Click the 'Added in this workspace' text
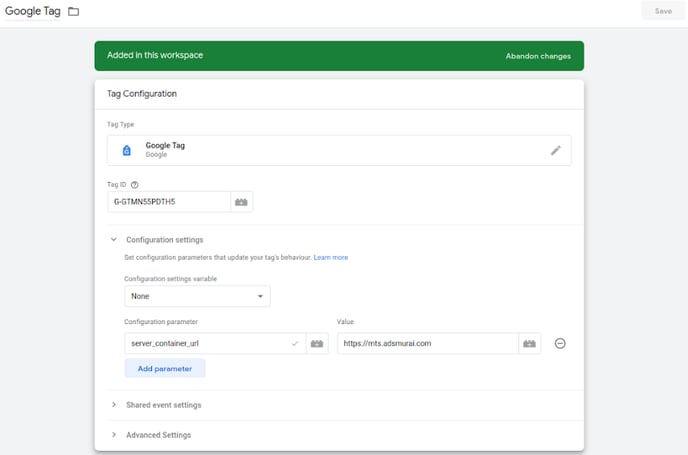Screen dimensions: 688x455 click(x=155, y=55)
